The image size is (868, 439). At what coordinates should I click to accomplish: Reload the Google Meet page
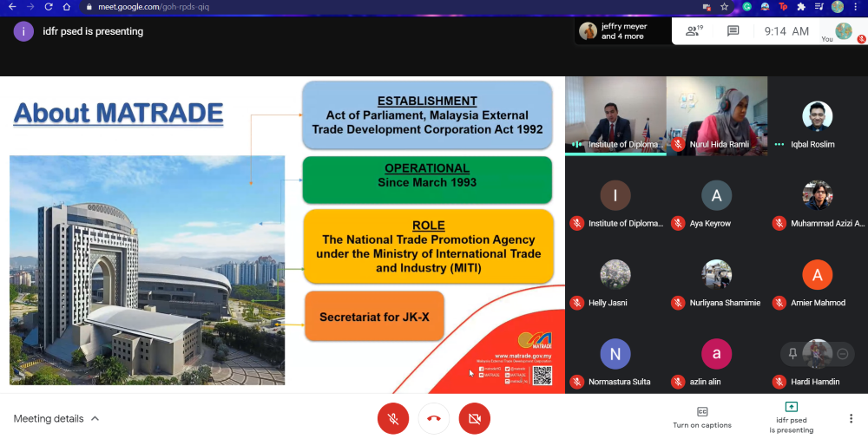[48, 7]
